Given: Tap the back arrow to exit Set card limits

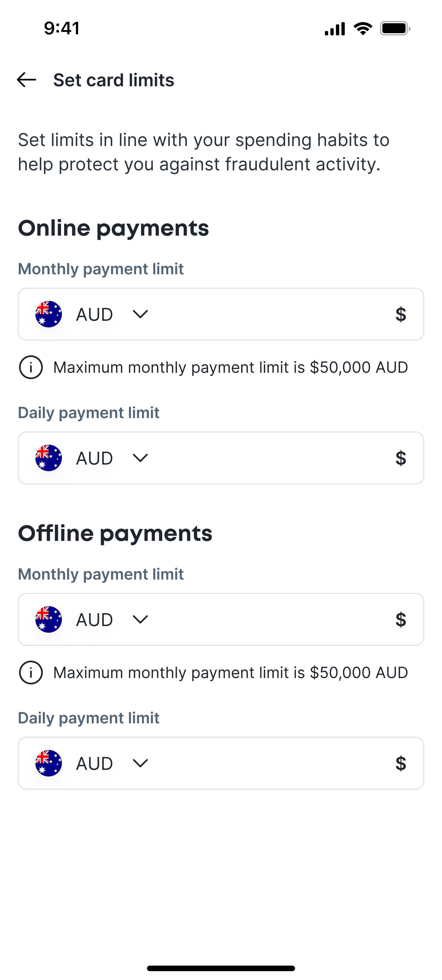Looking at the screenshot, I should (x=26, y=80).
